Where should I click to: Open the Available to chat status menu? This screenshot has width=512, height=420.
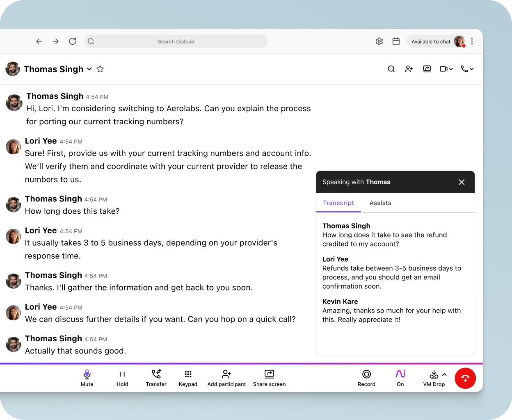point(431,41)
